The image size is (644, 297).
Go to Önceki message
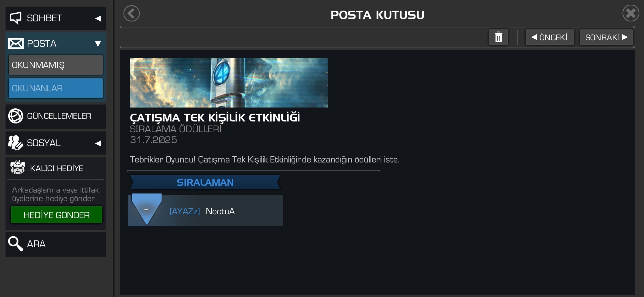pos(550,37)
